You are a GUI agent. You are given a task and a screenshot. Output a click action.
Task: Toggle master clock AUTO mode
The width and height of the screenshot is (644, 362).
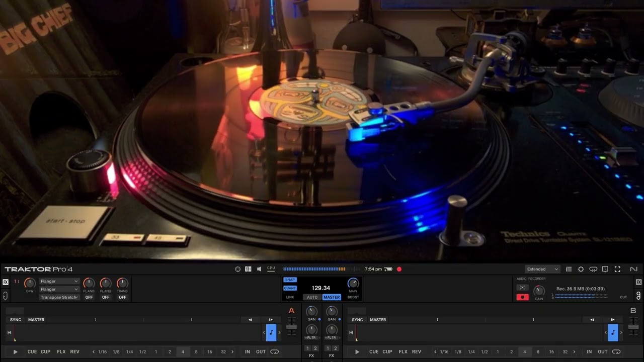tap(312, 297)
